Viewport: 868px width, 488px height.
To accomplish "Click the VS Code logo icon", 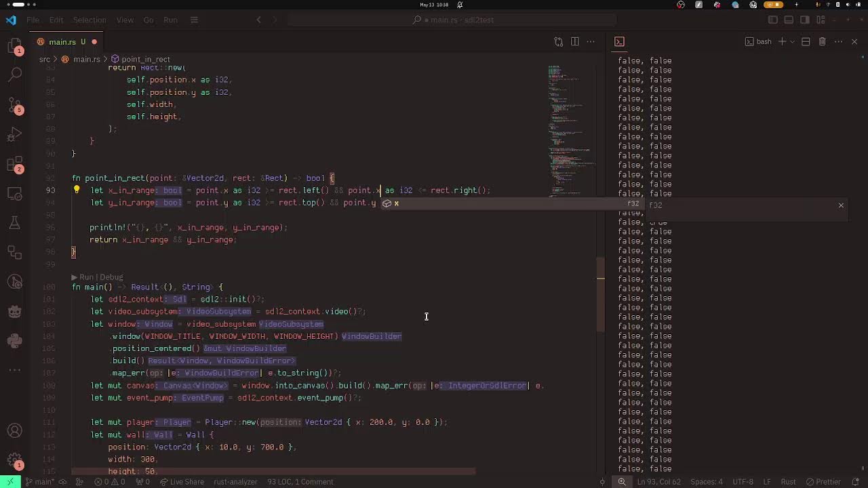I will coord(11,20).
